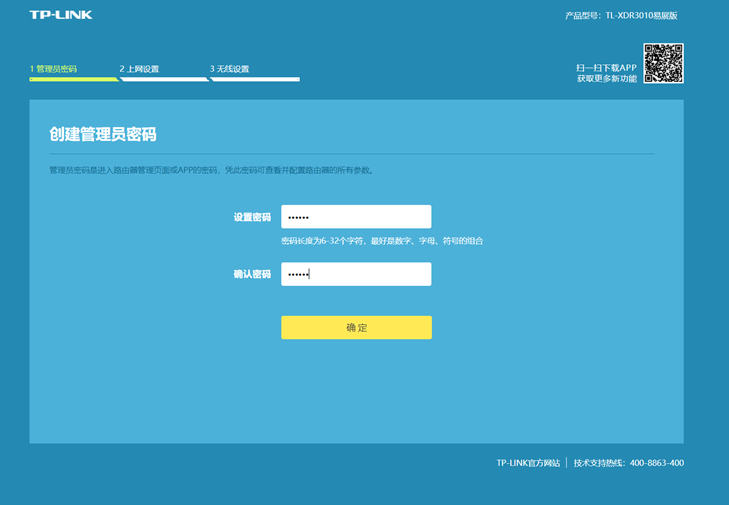Click the 扫一扫下载APP text
The height and width of the screenshot is (505, 729).
pos(606,67)
